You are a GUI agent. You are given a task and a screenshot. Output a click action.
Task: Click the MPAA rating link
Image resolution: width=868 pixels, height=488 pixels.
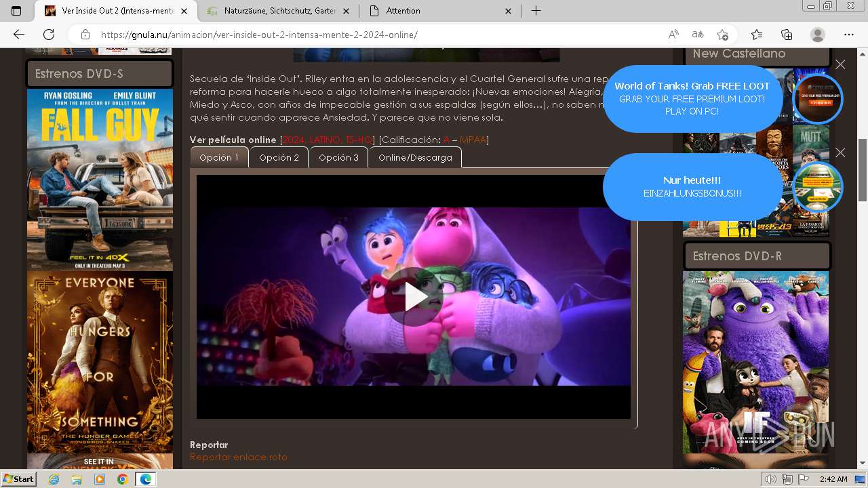[473, 140]
